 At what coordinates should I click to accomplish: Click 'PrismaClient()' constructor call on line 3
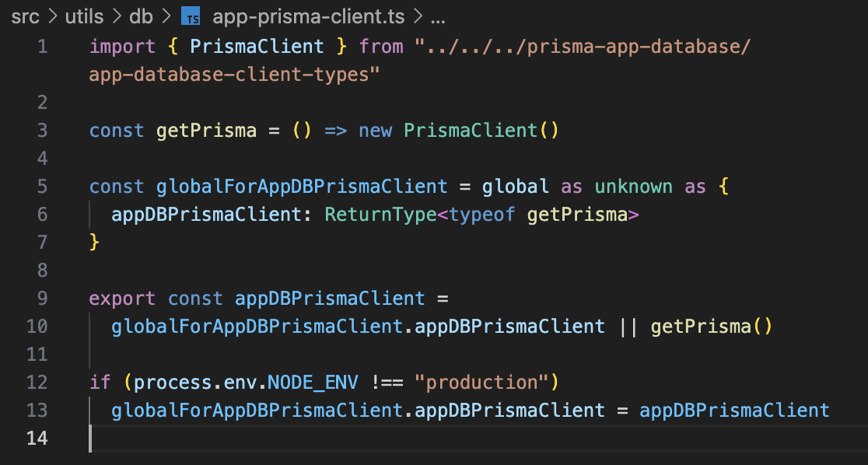tap(481, 131)
